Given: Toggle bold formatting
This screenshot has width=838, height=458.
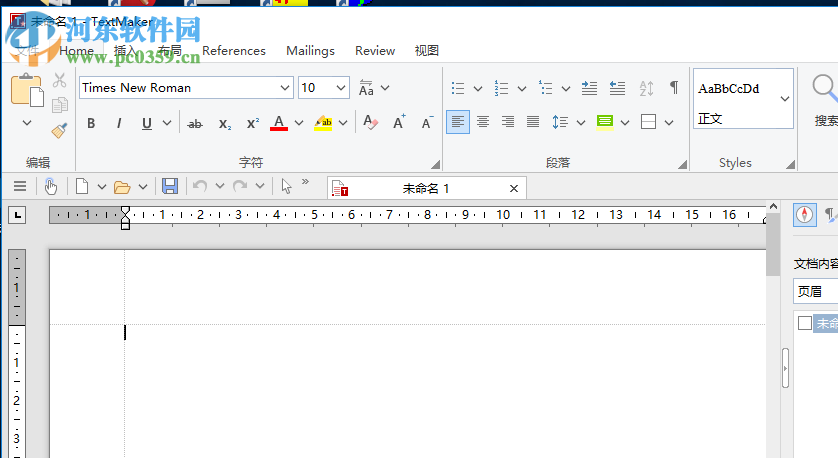Looking at the screenshot, I should tap(91, 123).
